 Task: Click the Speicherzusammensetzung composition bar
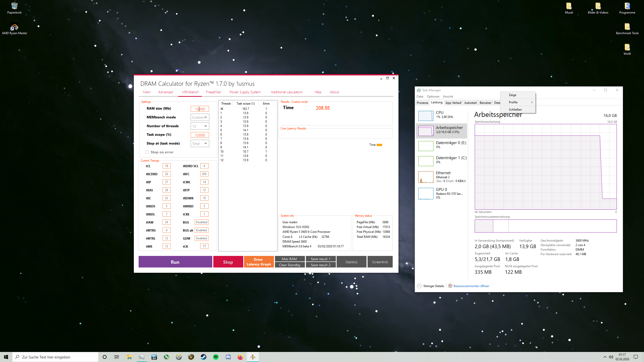[x=545, y=226]
